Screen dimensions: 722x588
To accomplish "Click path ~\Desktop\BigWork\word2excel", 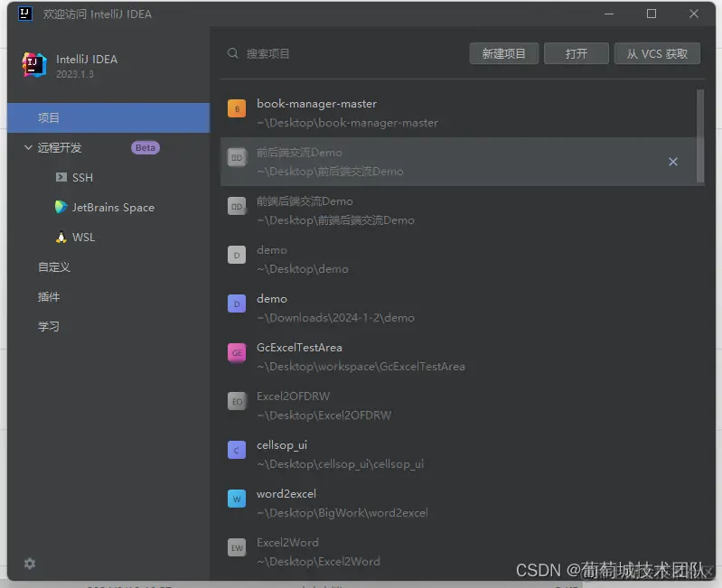I will coord(342,513).
